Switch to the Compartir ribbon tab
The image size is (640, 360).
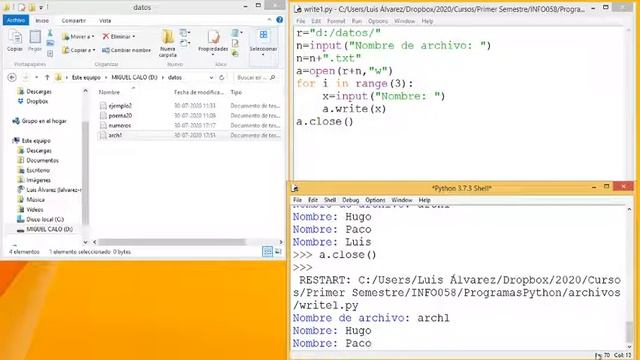(73, 20)
